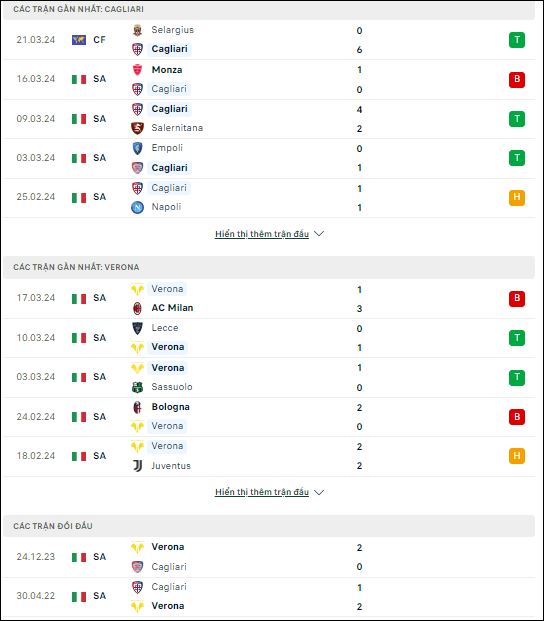
Task: Expand more Verona matches via chevron arrow
Action: pos(319,492)
